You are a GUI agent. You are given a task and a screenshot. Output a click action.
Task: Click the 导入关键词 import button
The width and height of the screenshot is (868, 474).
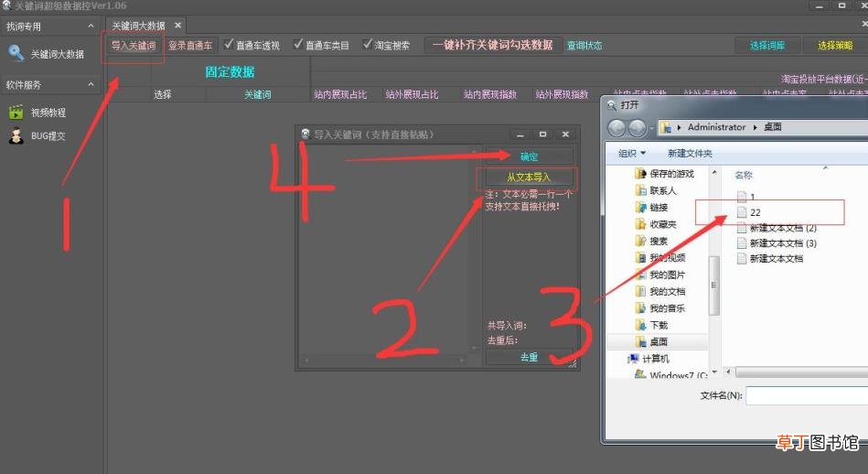[134, 46]
